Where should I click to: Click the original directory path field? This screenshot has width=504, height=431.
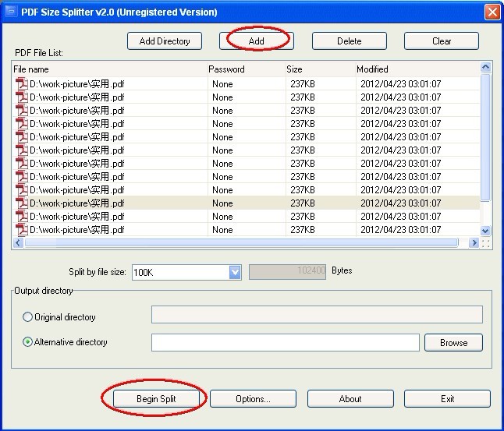point(317,314)
